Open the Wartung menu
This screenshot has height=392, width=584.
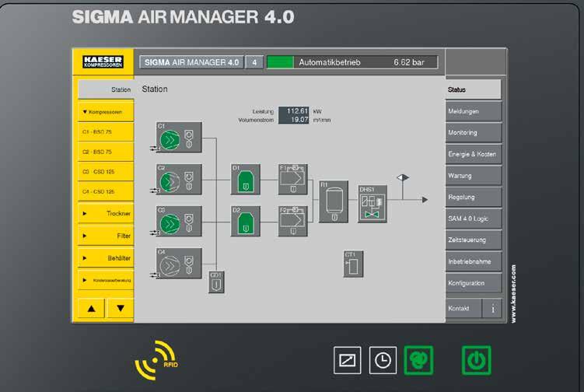click(474, 176)
